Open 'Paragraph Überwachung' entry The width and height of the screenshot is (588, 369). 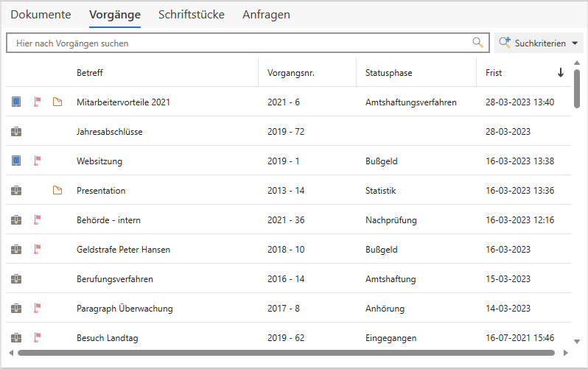125,309
